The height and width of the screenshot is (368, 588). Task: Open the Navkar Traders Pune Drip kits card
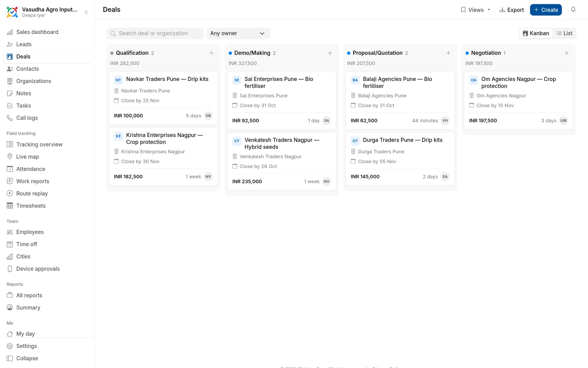click(x=163, y=98)
